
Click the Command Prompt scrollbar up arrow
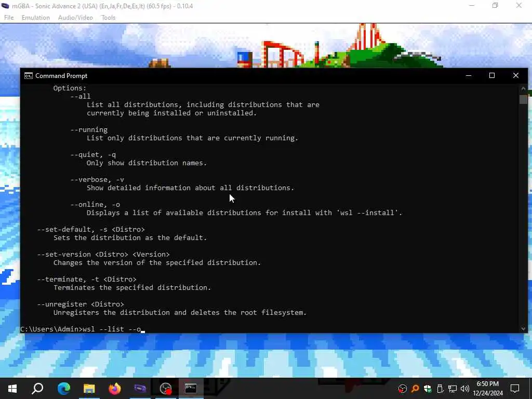pos(523,88)
